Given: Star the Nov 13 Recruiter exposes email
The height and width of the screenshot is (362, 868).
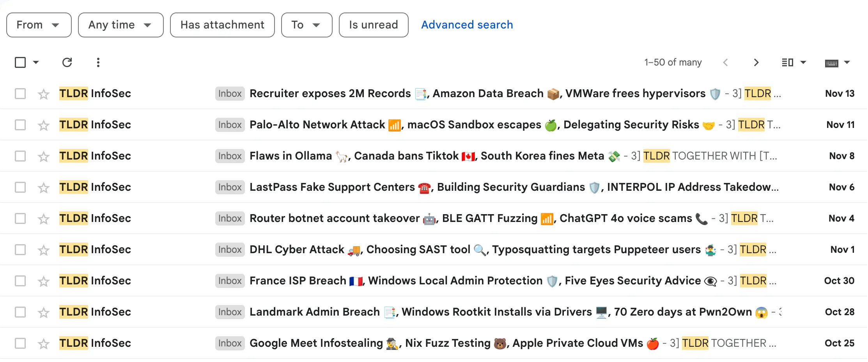Looking at the screenshot, I should click(44, 94).
